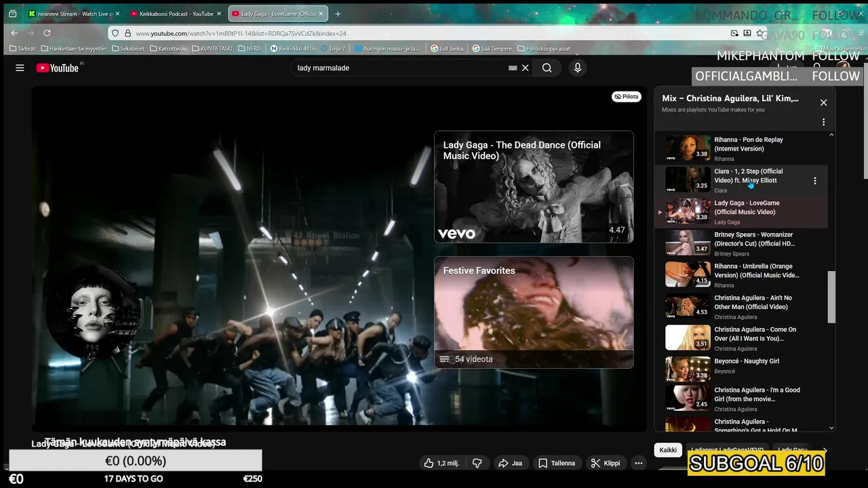Hide end cards with Piilota button
868x488 pixels.
click(x=627, y=97)
